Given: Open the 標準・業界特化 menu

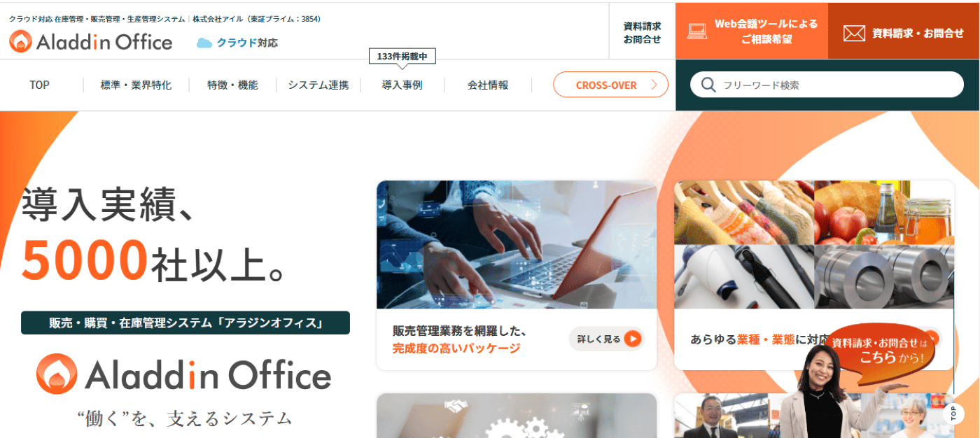Looking at the screenshot, I should click(136, 85).
